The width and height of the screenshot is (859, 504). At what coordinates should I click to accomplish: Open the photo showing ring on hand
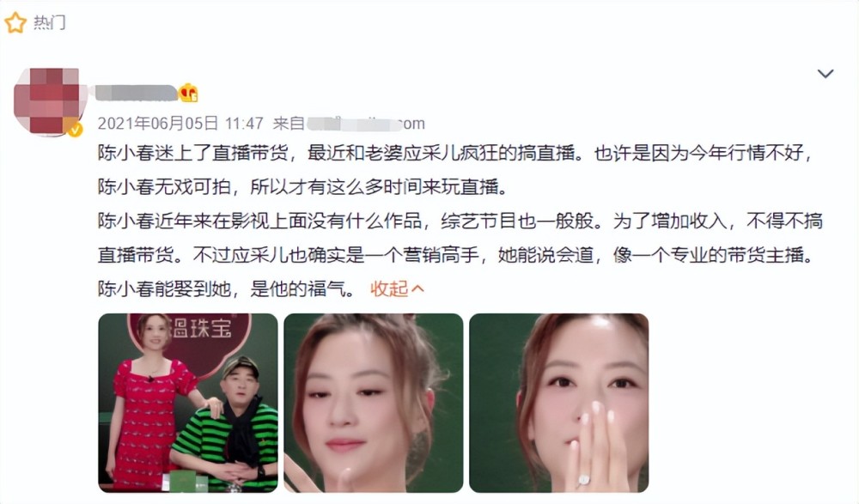tap(559, 403)
